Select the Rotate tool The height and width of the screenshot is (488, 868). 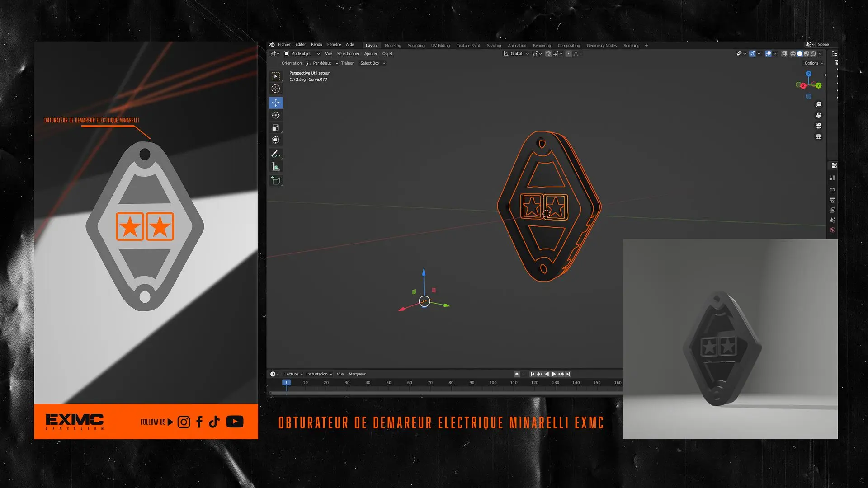click(276, 115)
